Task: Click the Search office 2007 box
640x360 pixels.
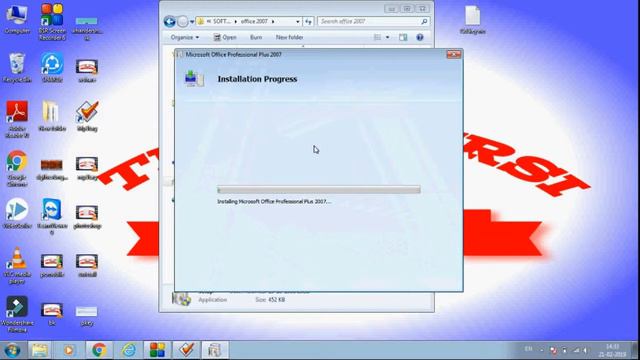Action: tap(373, 21)
